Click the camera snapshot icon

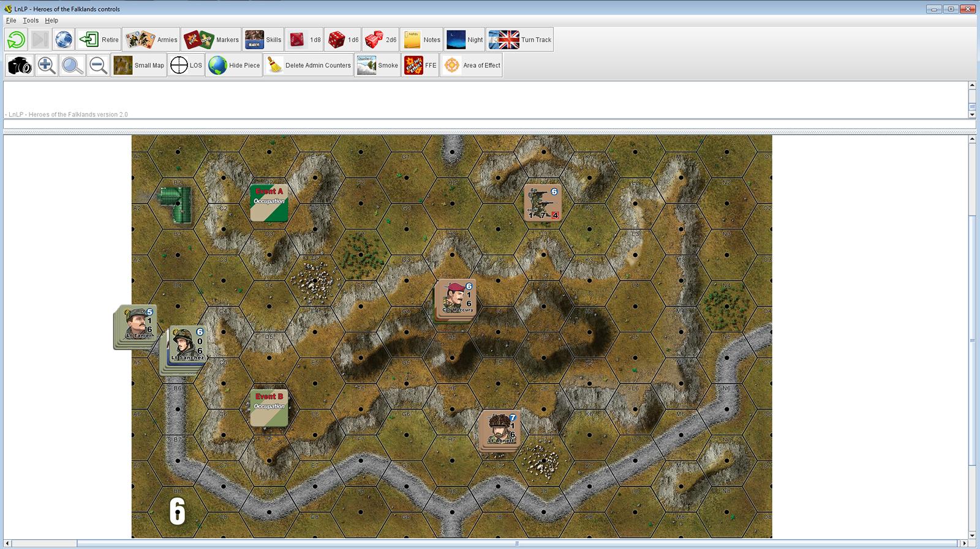coord(20,65)
